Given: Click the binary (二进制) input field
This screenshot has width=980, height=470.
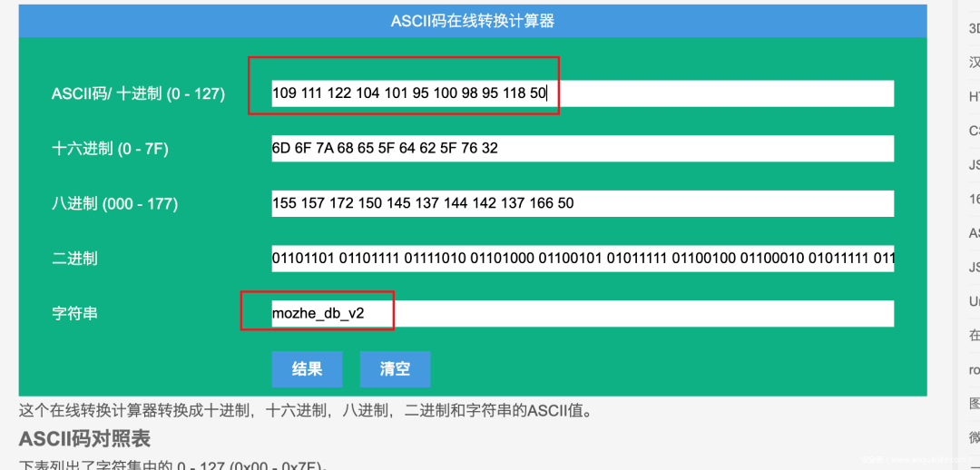Looking at the screenshot, I should click(581, 259).
